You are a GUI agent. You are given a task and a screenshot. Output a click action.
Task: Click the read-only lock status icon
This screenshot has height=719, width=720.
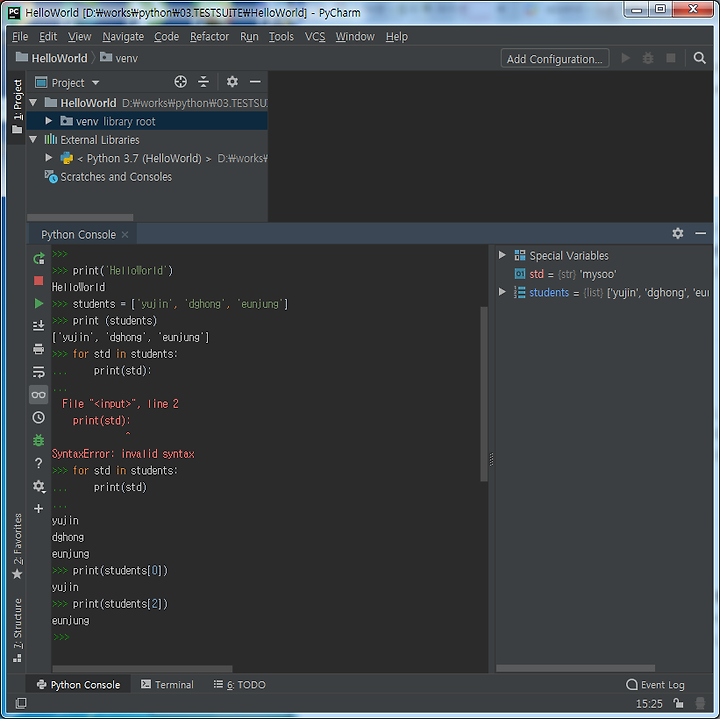[679, 703]
